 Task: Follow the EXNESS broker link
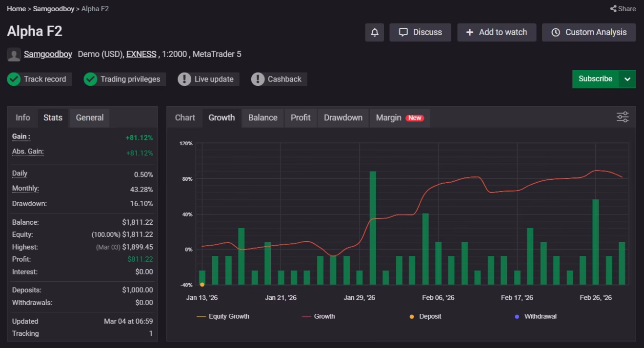[x=141, y=54]
